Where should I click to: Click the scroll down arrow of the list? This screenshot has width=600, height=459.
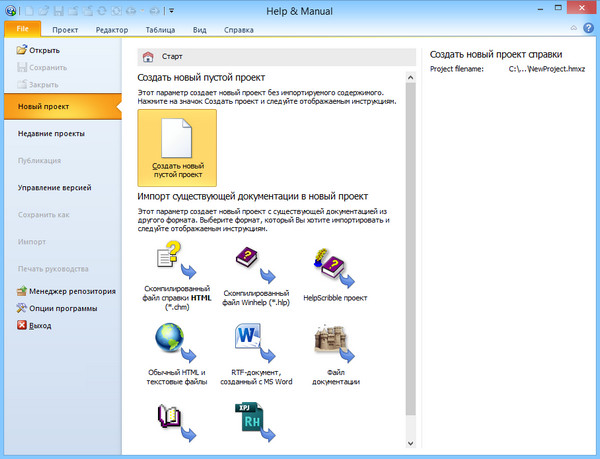coord(411,445)
